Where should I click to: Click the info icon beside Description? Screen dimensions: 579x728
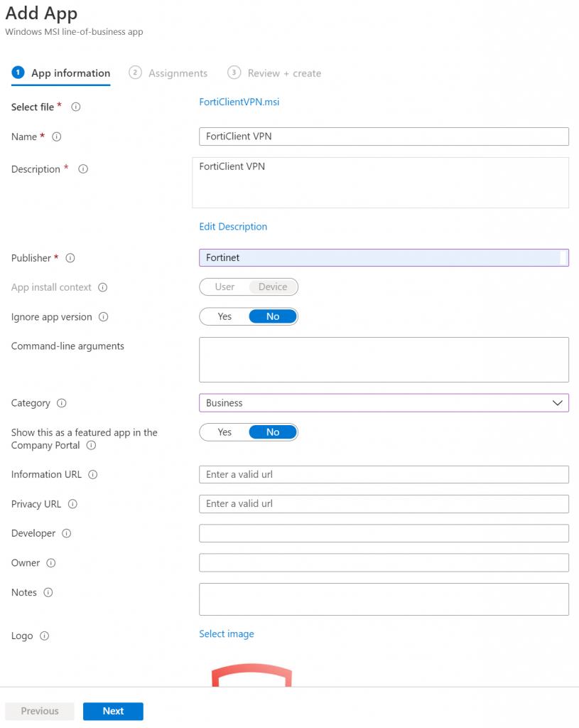pyautogui.click(x=83, y=169)
